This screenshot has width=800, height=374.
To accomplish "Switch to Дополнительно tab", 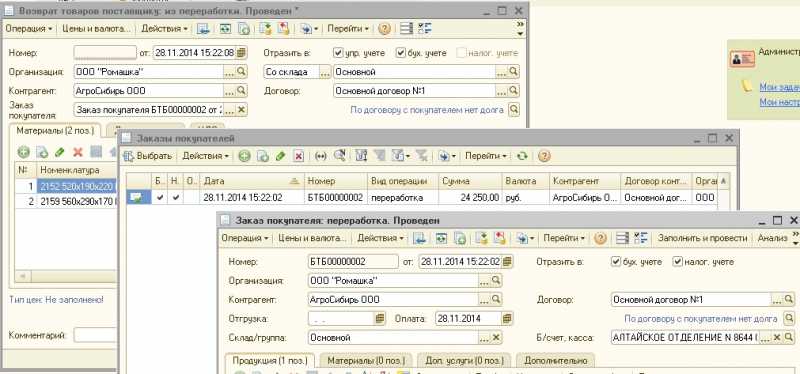I will click(x=556, y=361).
